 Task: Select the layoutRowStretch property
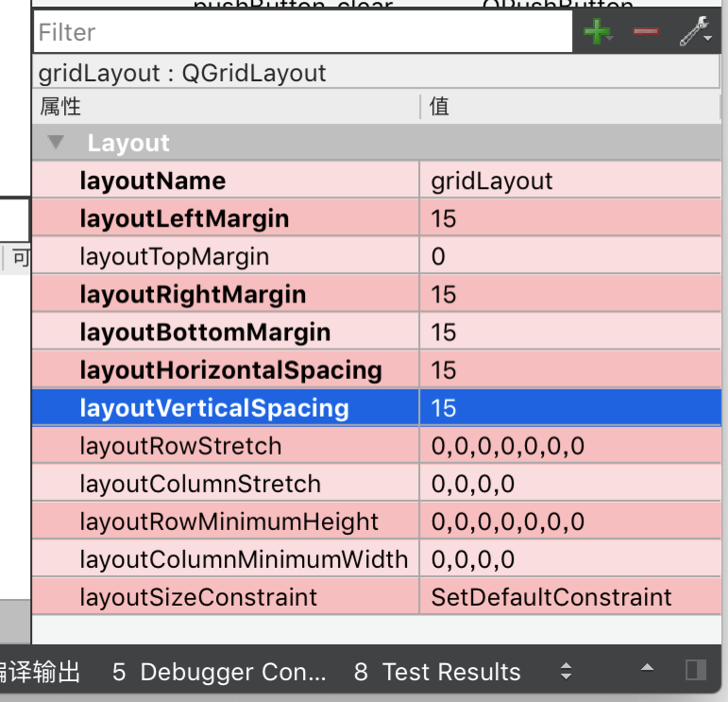tap(226, 446)
